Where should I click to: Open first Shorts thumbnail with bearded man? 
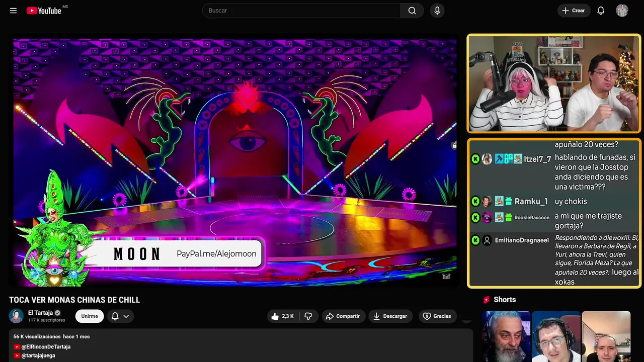click(506, 336)
